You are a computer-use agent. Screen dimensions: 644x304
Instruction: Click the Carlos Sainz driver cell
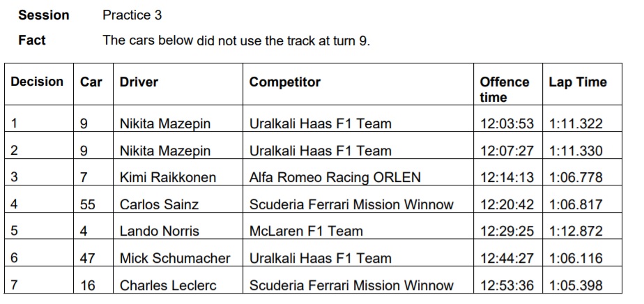coord(159,204)
